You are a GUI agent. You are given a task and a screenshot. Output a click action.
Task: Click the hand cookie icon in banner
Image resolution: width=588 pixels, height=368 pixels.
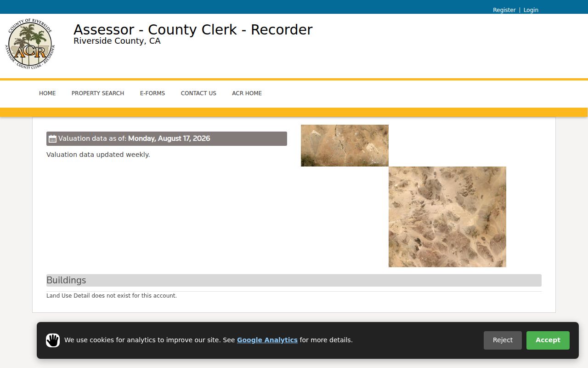pos(53,340)
